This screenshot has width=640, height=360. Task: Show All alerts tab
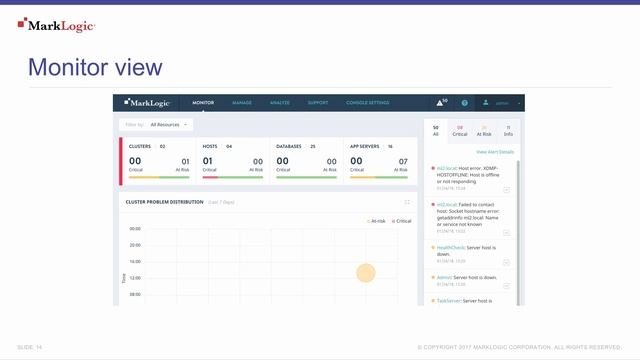(436, 131)
